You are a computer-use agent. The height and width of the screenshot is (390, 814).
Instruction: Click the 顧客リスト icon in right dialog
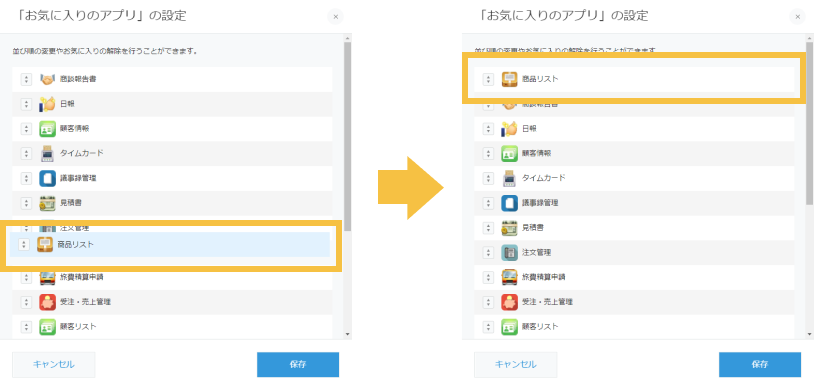coord(509,327)
